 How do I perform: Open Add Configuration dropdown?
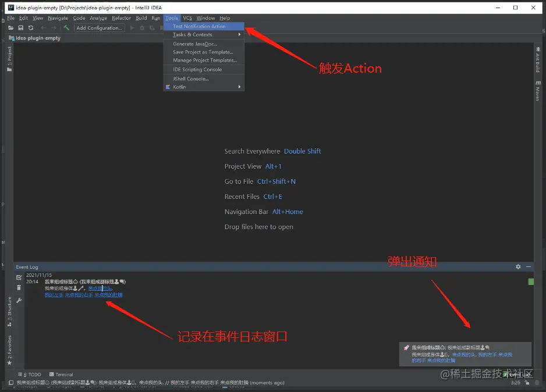pos(99,28)
